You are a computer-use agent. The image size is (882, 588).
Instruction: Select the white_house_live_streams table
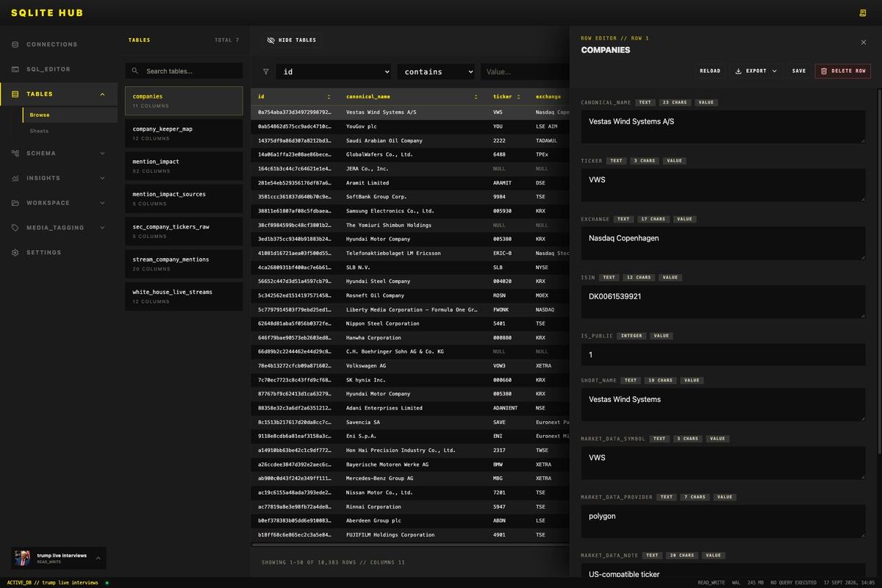point(184,296)
